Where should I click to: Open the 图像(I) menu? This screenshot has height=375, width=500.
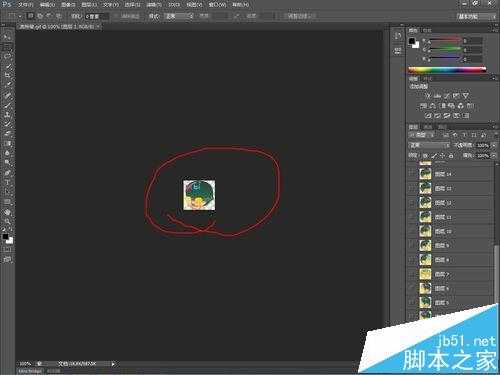pos(68,5)
